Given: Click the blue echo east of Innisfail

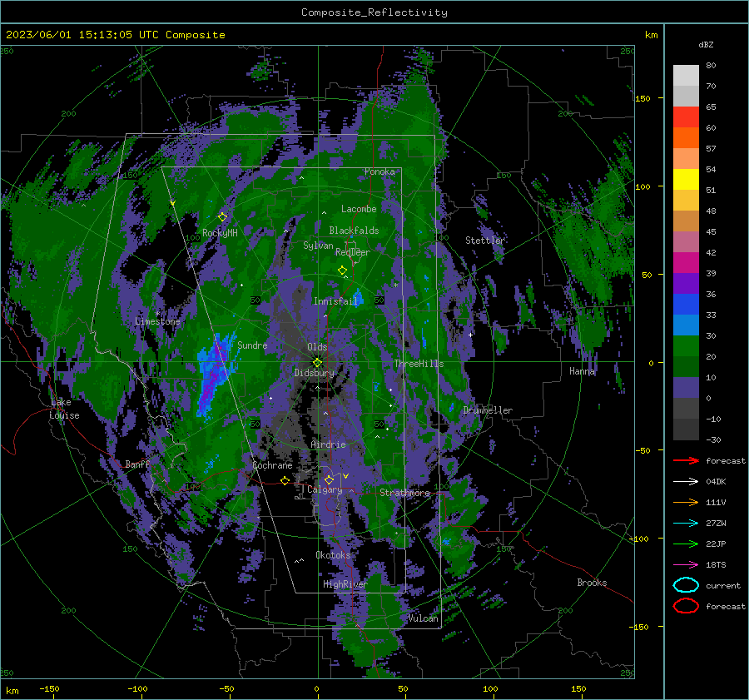Looking at the screenshot, I should pyautogui.click(x=358, y=296).
